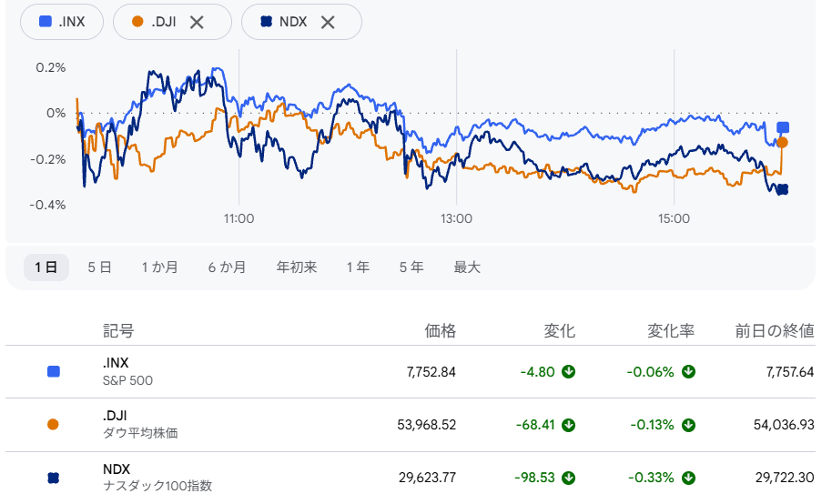Click the S&P 500 name label

(x=127, y=380)
